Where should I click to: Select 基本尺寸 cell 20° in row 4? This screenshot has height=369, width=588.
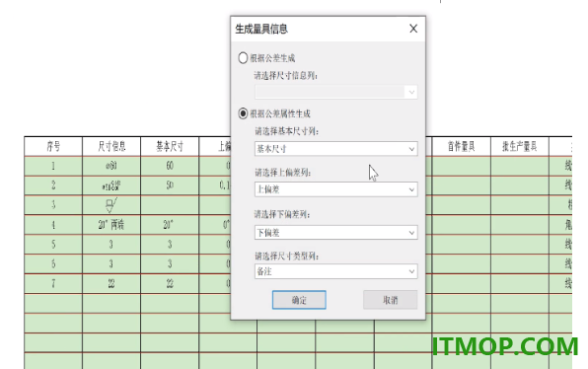coord(170,225)
